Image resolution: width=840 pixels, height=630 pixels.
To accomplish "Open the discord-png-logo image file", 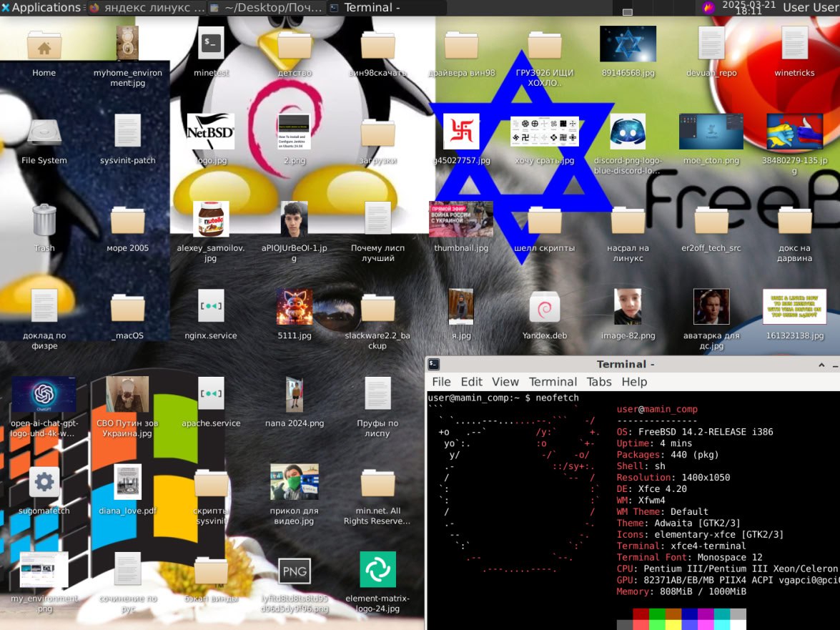I will pos(628,132).
